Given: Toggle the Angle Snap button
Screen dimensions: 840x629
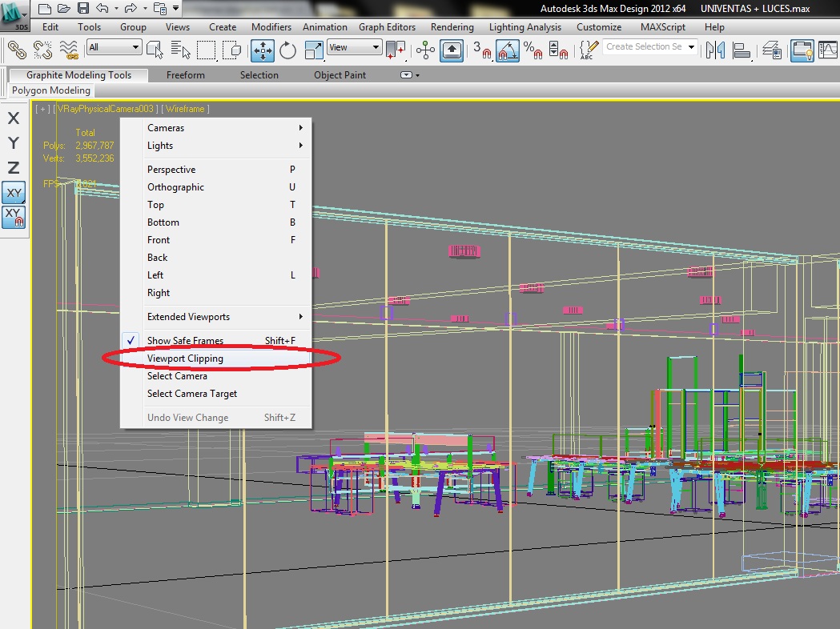Looking at the screenshot, I should pyautogui.click(x=508, y=50).
